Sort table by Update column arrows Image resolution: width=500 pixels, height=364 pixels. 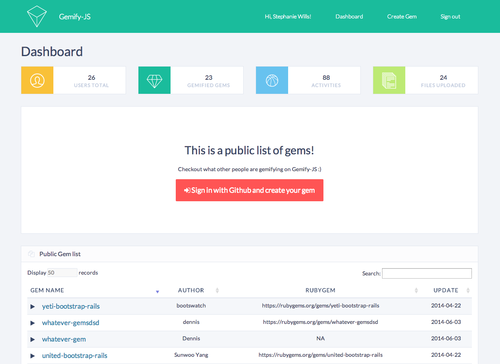pos(468,291)
